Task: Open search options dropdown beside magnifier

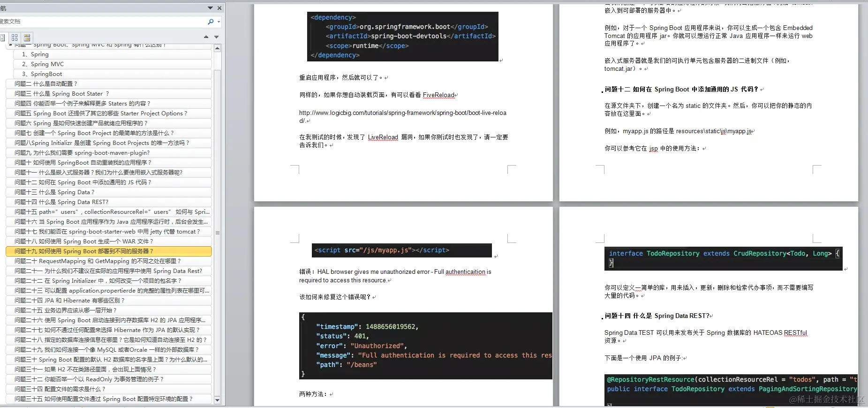Action: pyautogui.click(x=219, y=22)
